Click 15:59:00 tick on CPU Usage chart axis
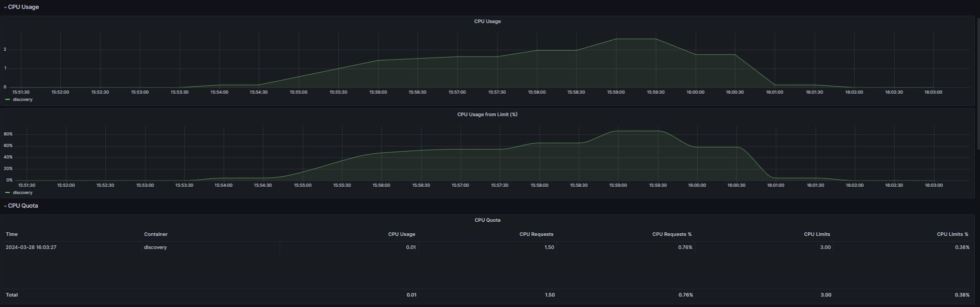The image size is (980, 307). pyautogui.click(x=616, y=92)
